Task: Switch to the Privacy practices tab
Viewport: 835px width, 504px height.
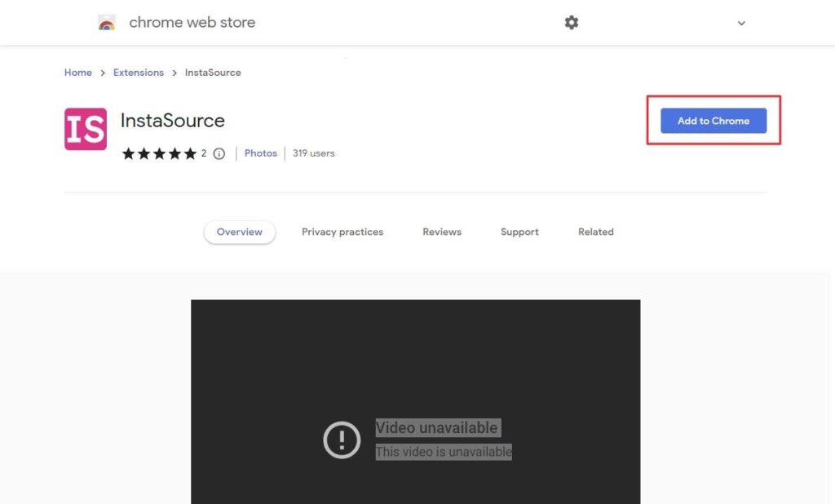Action: tap(342, 232)
